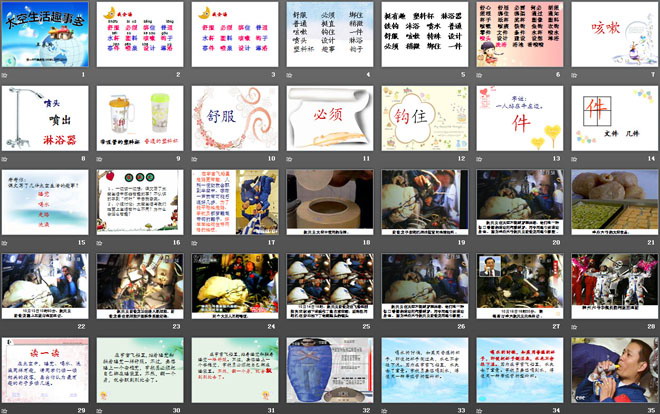Viewport: 660px width, 414px height.
Task: Open slide 4 word list on sky background
Action: coord(330,34)
